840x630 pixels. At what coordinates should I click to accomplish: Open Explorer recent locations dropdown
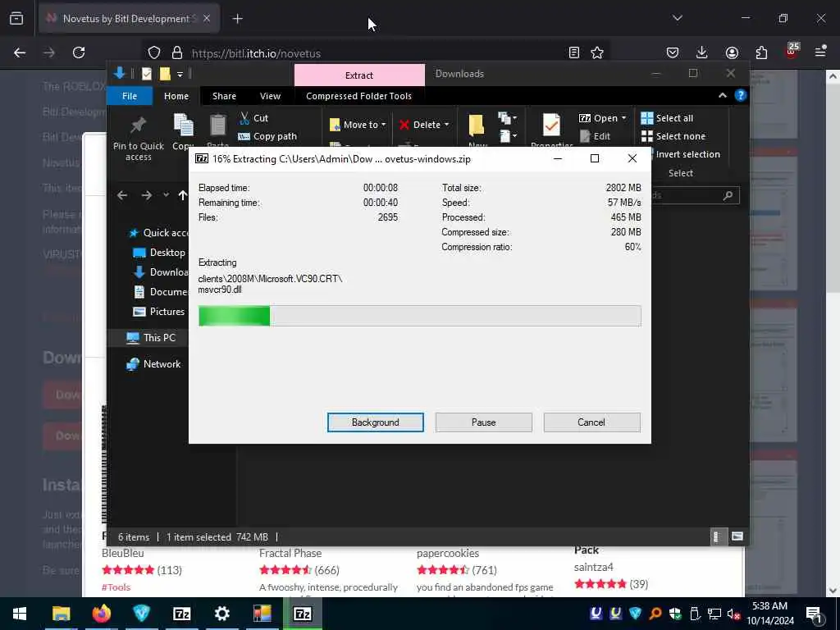(166, 195)
